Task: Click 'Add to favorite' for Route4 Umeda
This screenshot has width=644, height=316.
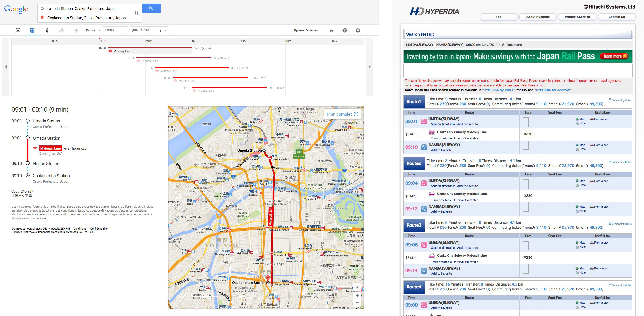Action: tap(441, 308)
